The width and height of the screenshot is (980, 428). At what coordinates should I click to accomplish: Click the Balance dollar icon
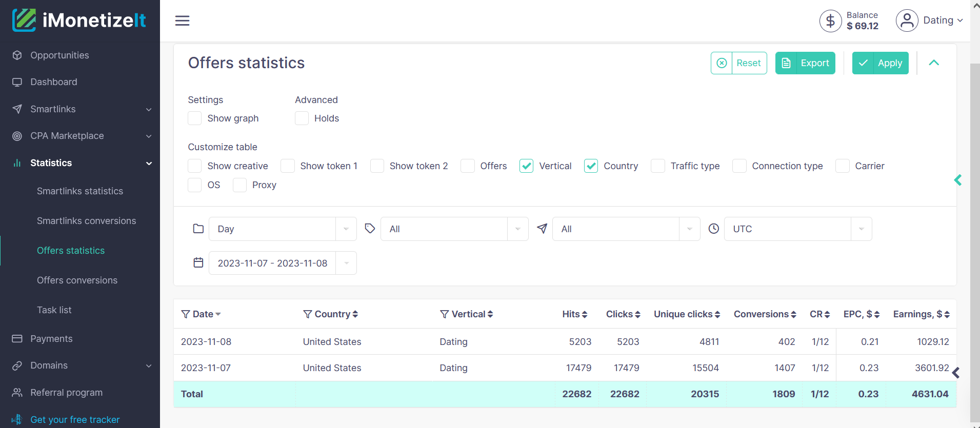[x=830, y=21]
